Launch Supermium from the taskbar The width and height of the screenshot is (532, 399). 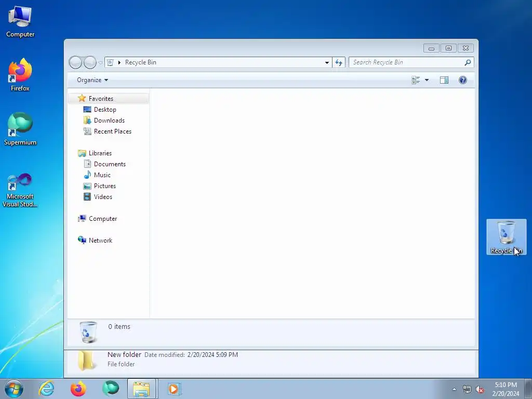click(110, 389)
